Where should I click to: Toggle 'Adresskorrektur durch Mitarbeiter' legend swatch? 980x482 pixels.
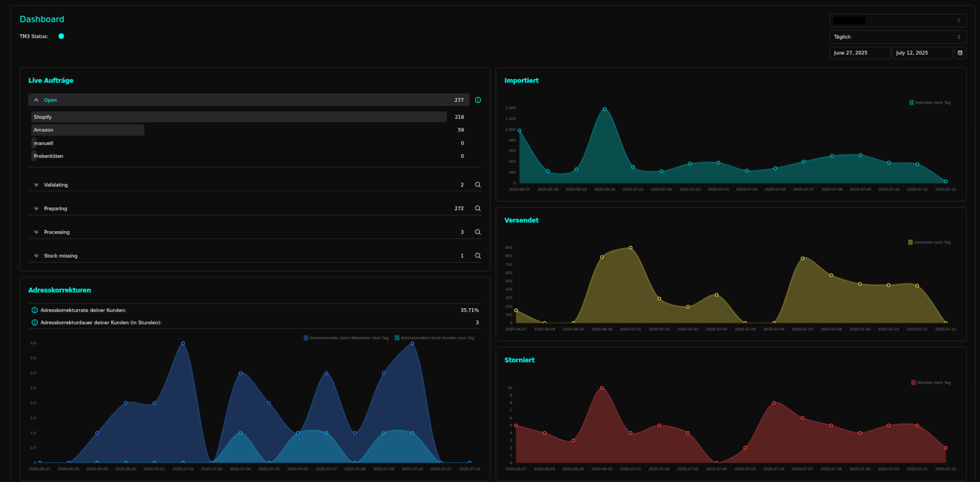click(x=306, y=338)
